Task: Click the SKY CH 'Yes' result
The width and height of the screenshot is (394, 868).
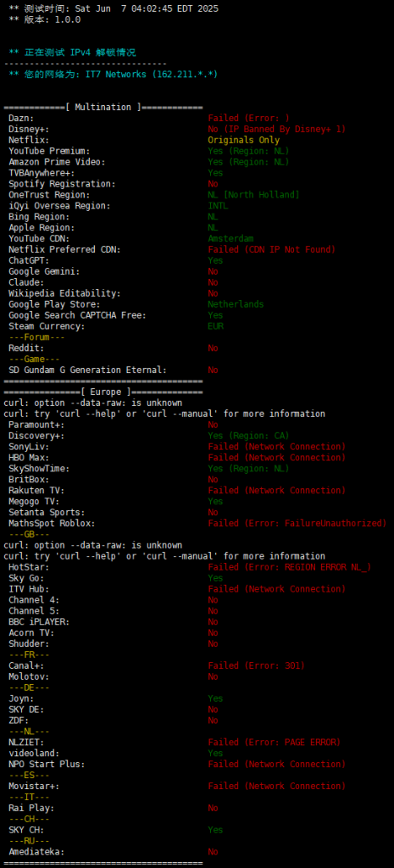Action: [x=215, y=830]
